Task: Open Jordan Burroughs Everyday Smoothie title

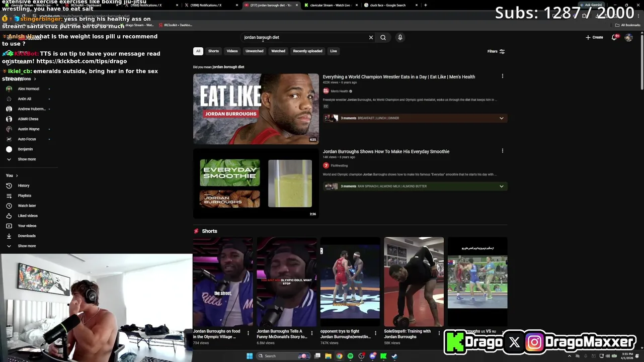Action: click(386, 151)
